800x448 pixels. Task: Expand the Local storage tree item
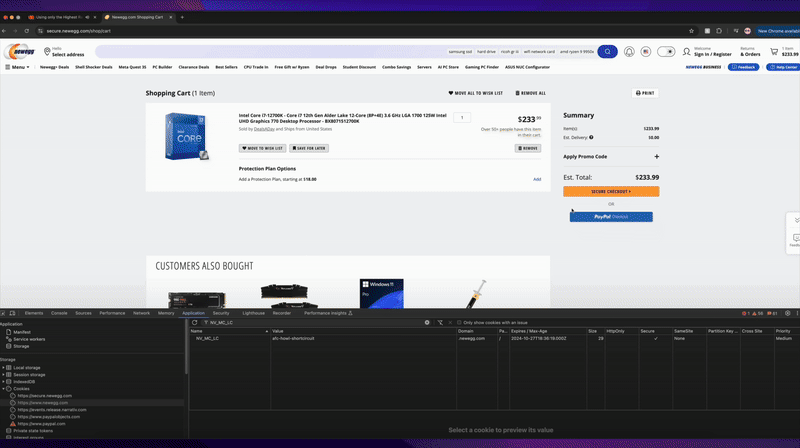(x=4, y=367)
